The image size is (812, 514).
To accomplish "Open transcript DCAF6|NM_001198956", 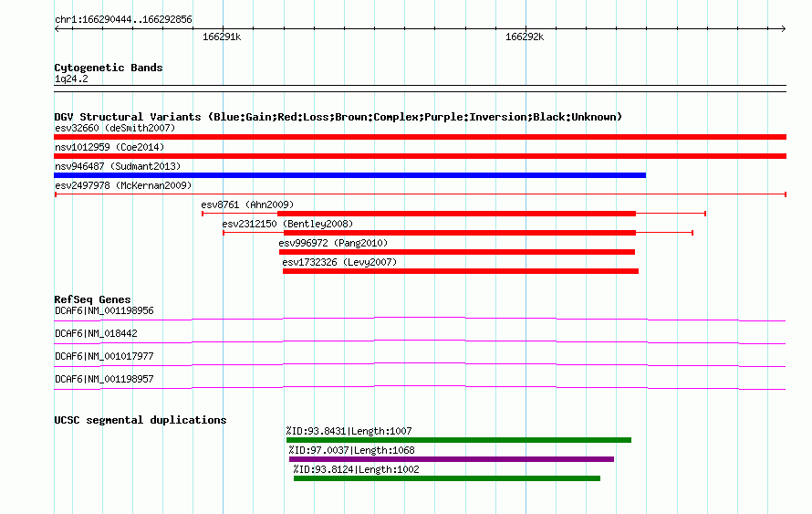I will pyautogui.click(x=104, y=311).
